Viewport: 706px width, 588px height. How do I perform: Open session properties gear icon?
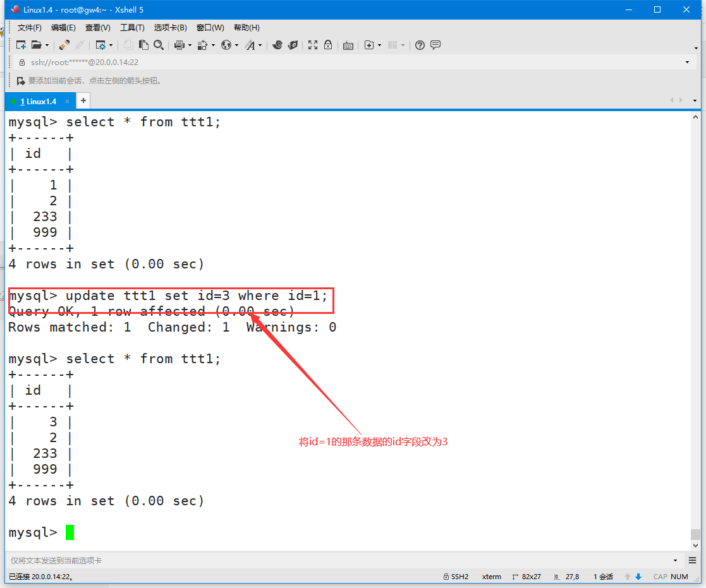[101, 45]
